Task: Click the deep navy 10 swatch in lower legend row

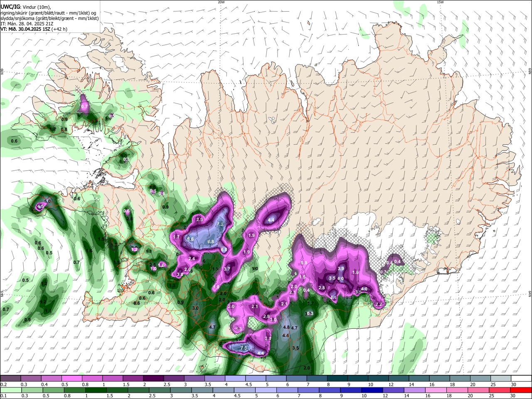Action: [x=372, y=390]
